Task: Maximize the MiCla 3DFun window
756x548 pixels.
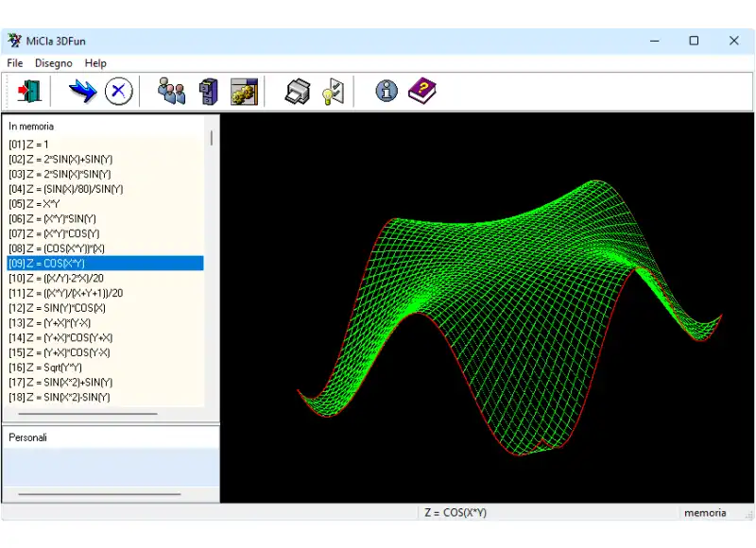Action: point(694,41)
